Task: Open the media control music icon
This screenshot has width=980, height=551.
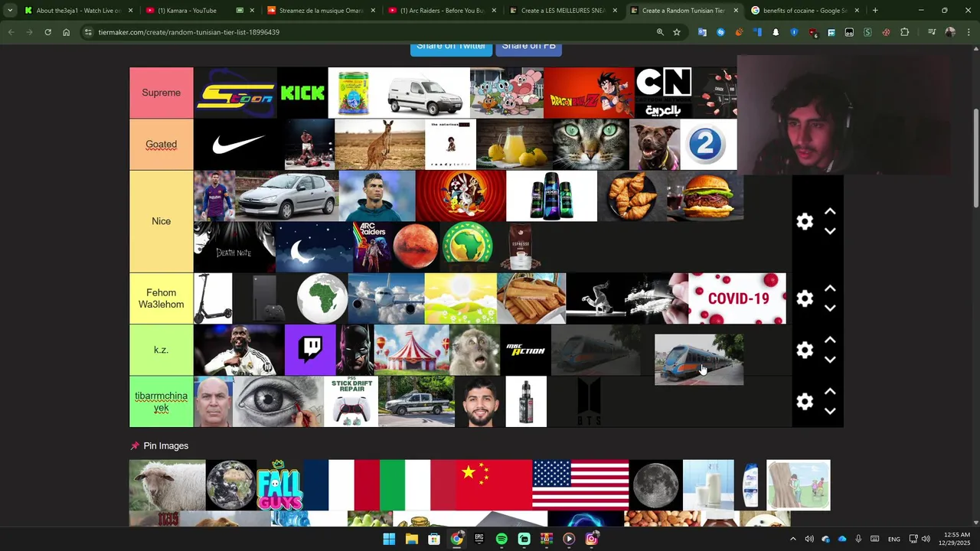Action: tap(932, 32)
